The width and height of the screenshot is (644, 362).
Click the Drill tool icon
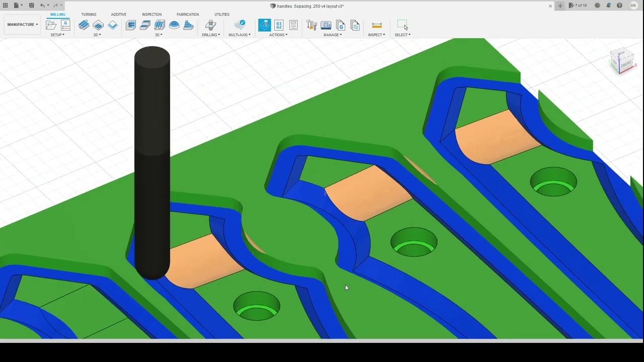[211, 25]
